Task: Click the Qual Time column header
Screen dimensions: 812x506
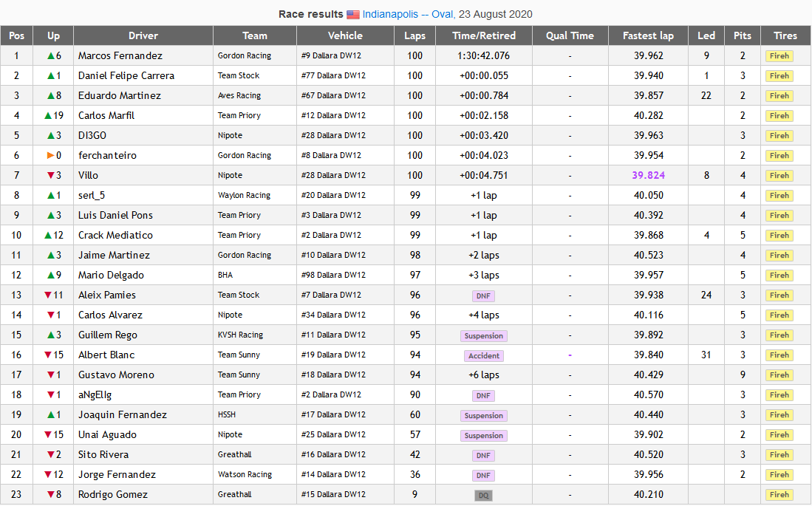Action: 570,35
